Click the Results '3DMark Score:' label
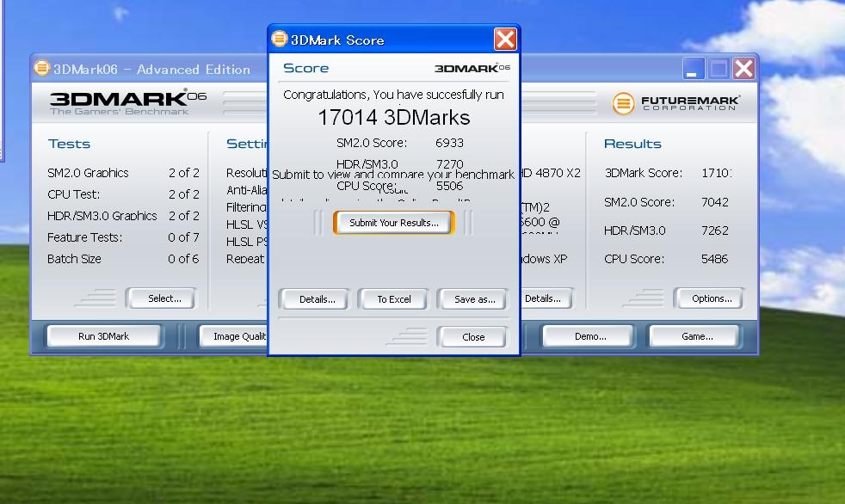Image resolution: width=845 pixels, height=504 pixels. point(643,173)
